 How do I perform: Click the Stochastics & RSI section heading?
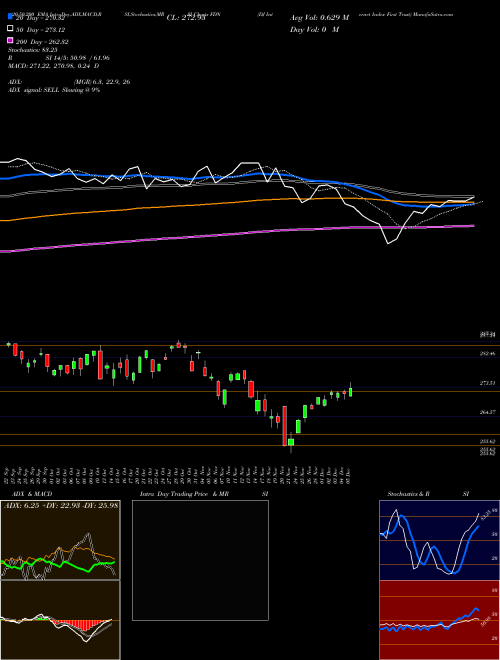[x=428, y=494]
